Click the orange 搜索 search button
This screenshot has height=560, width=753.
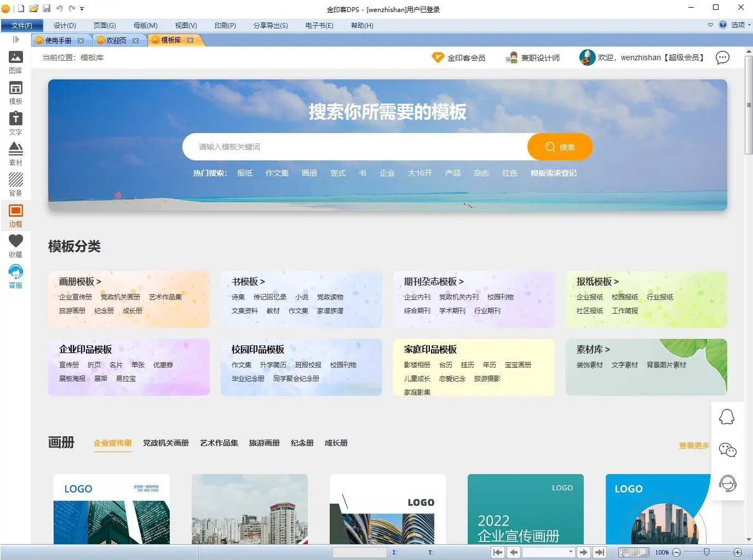(x=560, y=147)
